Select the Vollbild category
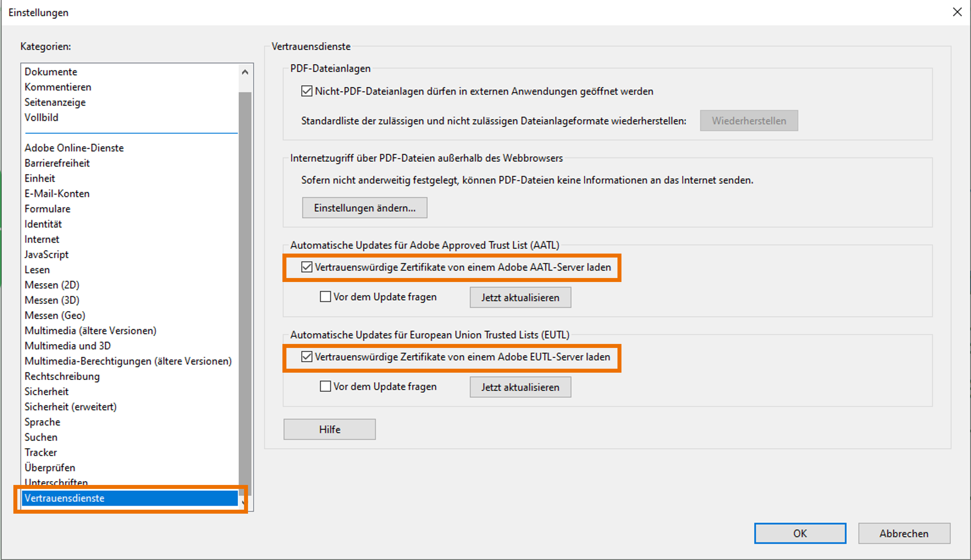 pos(42,118)
